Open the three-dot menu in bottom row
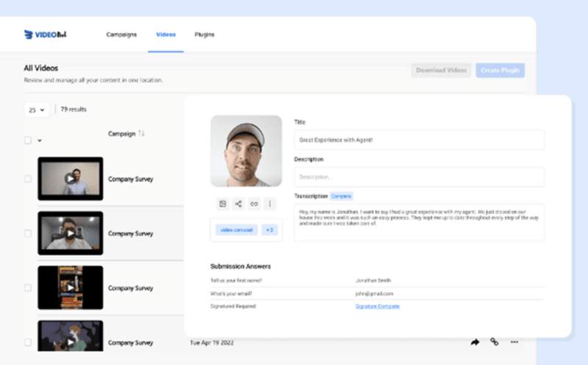 (x=514, y=342)
